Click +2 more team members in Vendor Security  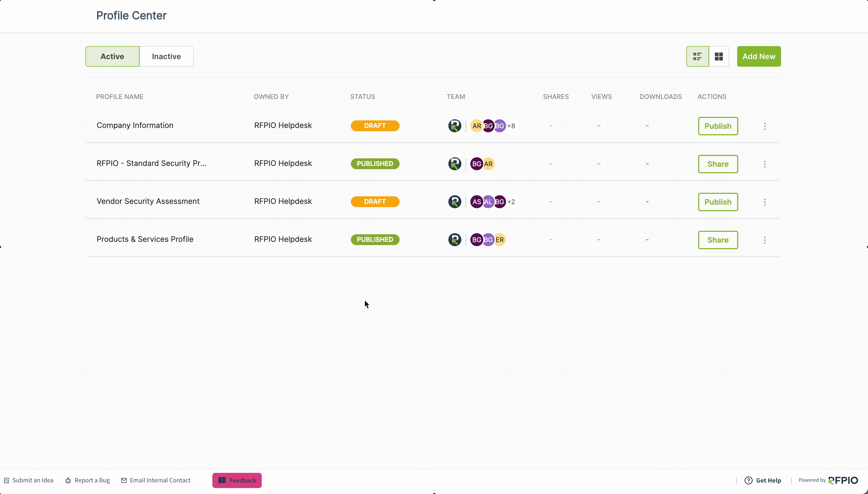[x=511, y=202]
